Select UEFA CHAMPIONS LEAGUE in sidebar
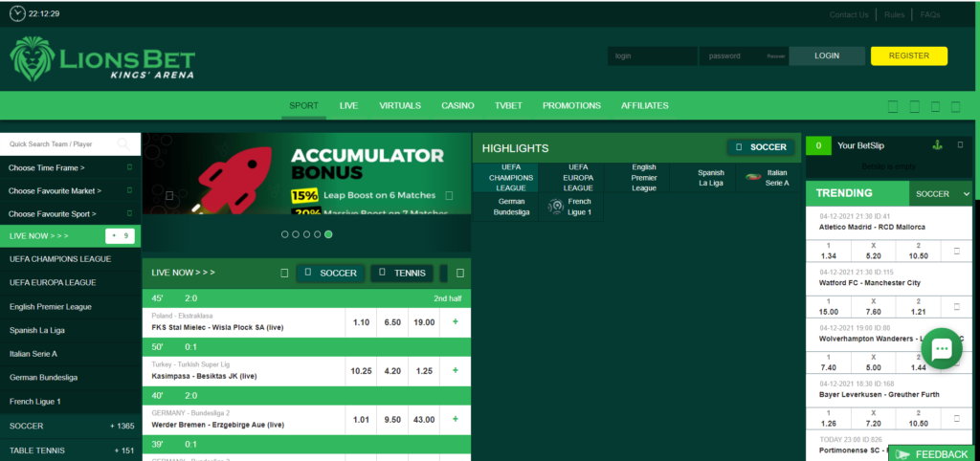Viewport: 980px width, 461px height. coord(71,258)
